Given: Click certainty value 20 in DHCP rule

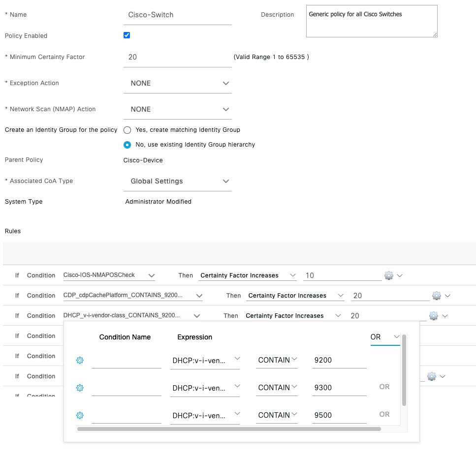Looking at the screenshot, I should 388,316.
